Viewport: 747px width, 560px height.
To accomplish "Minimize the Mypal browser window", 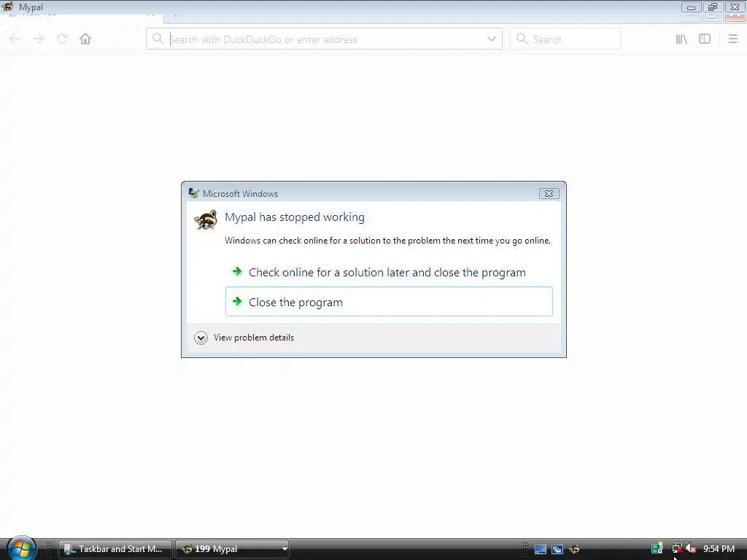I will (x=691, y=7).
